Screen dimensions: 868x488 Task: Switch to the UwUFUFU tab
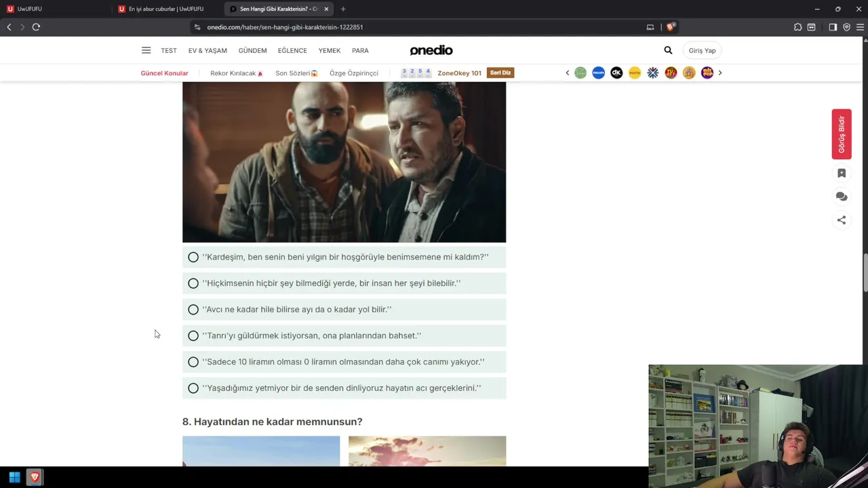click(x=56, y=9)
